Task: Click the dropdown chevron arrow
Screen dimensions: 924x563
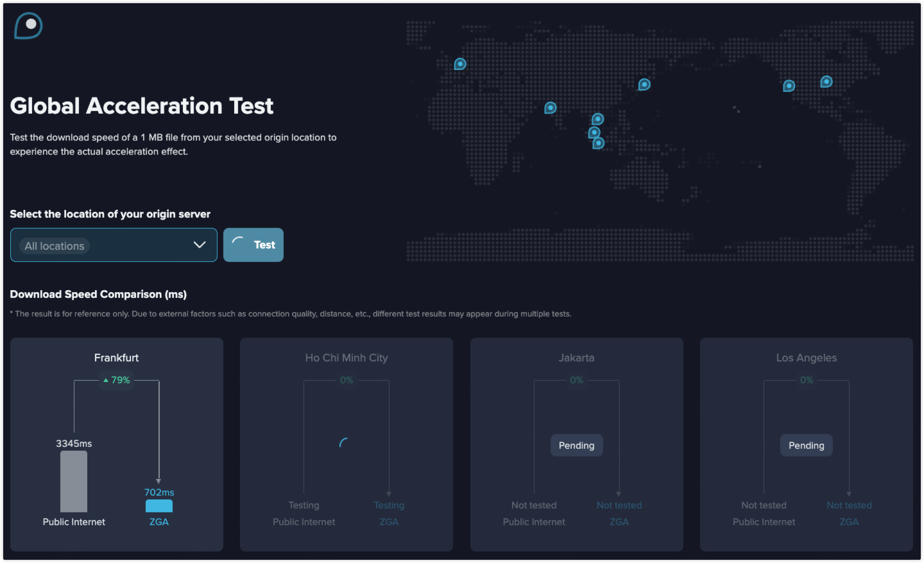Action: [200, 245]
